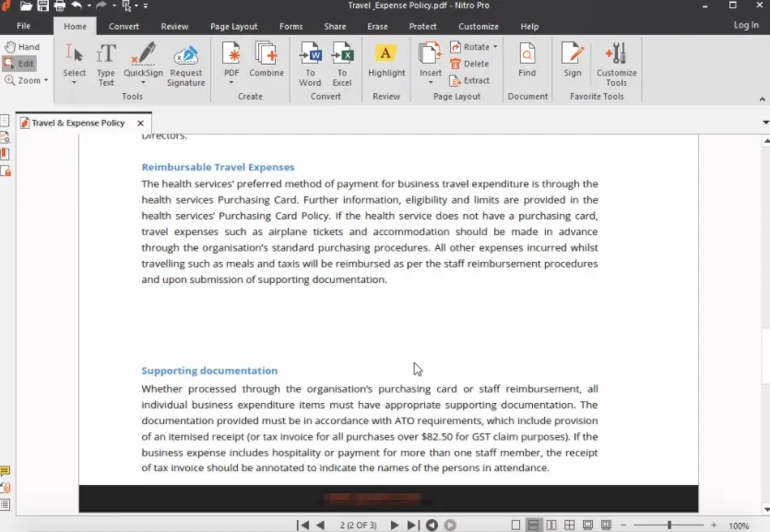Go to the Share ribbon tab
Image resolution: width=770 pixels, height=532 pixels.
coord(335,27)
